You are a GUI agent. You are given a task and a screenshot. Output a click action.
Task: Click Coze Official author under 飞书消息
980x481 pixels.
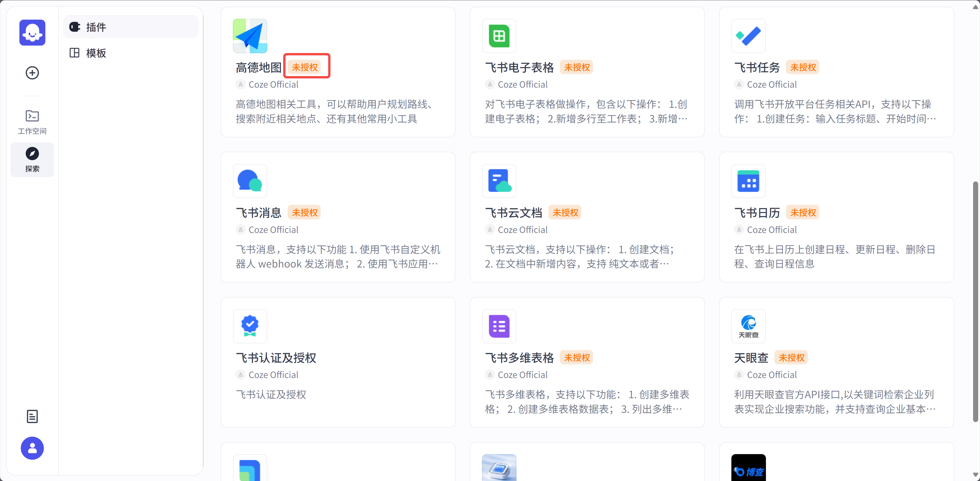tap(273, 230)
